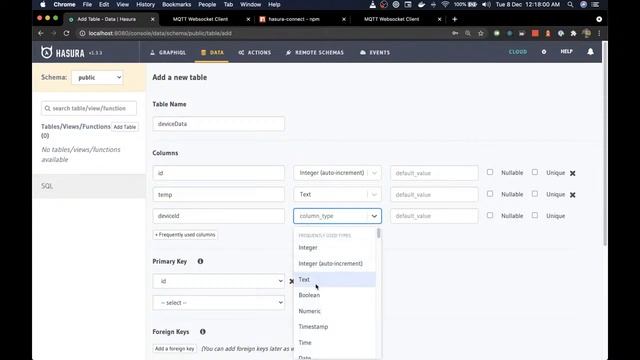Open the Apple menu
This screenshot has width=640, height=360.
coord(43,4)
